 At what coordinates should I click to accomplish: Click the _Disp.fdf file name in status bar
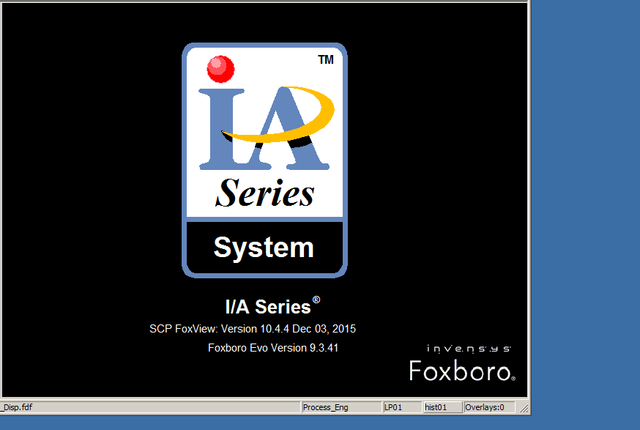click(17, 407)
